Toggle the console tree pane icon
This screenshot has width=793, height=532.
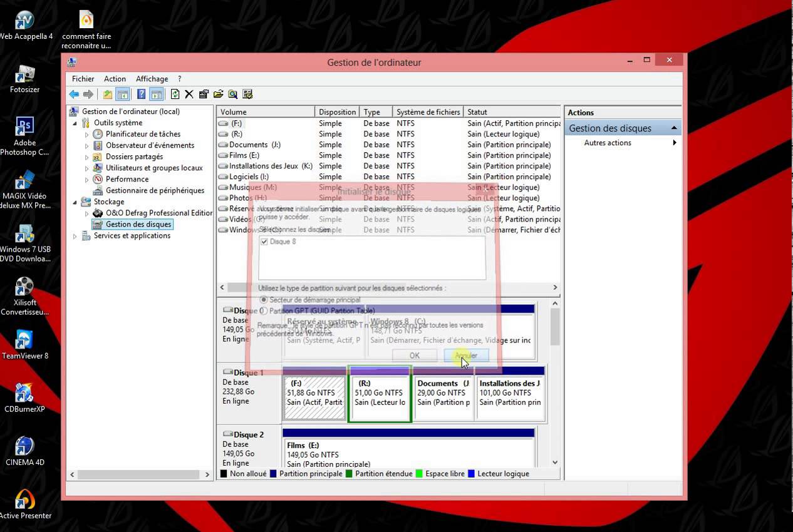(123, 94)
